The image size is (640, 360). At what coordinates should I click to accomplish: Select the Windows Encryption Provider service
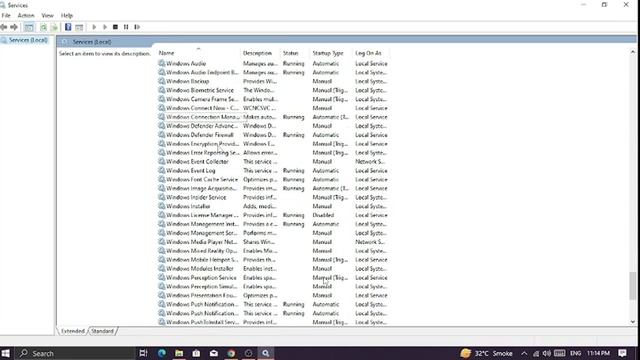(x=273, y=144)
